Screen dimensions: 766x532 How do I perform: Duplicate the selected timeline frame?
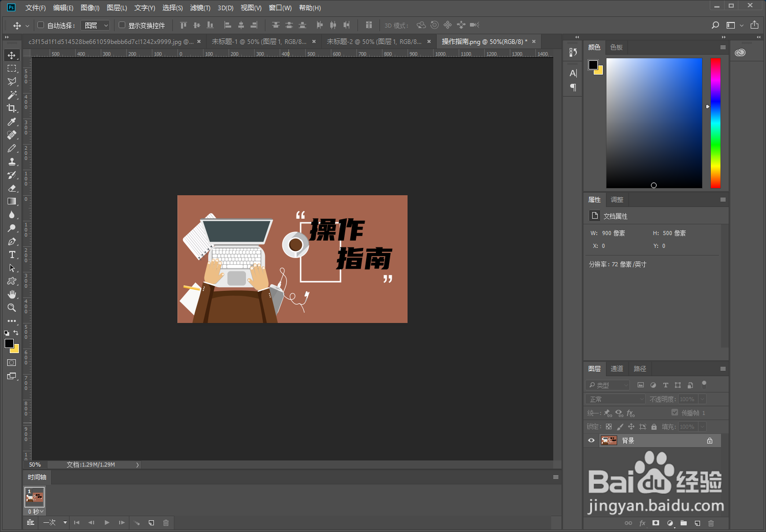coord(151,522)
